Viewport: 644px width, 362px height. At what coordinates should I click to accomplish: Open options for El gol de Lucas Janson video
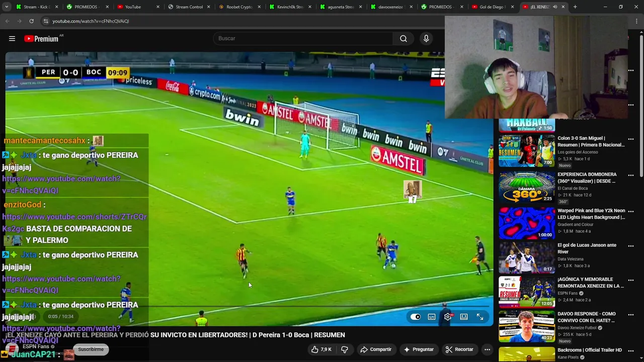tap(631, 246)
